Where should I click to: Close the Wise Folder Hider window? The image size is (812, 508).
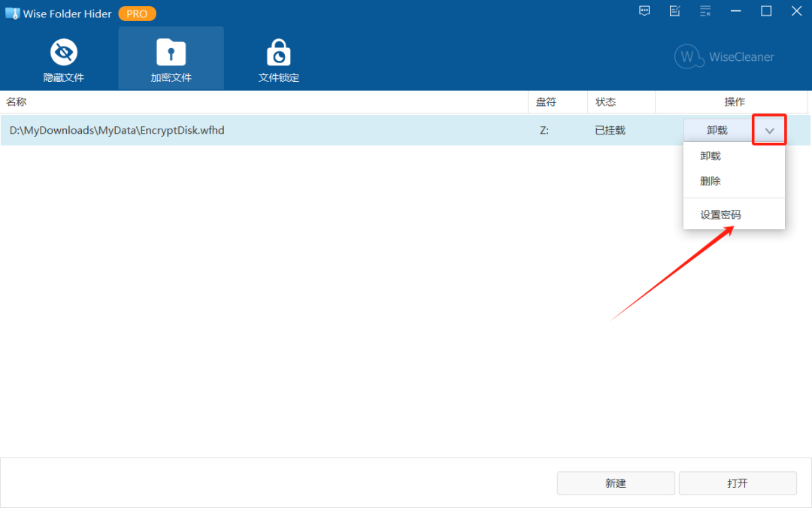click(x=796, y=11)
